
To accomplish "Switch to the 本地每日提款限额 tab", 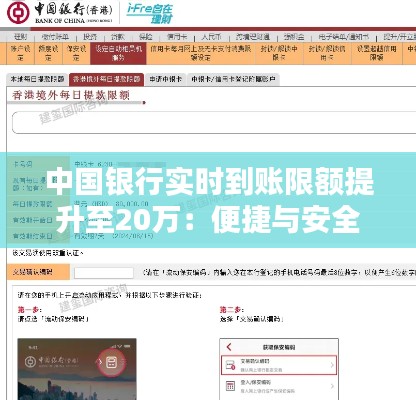I will pos(37,79).
